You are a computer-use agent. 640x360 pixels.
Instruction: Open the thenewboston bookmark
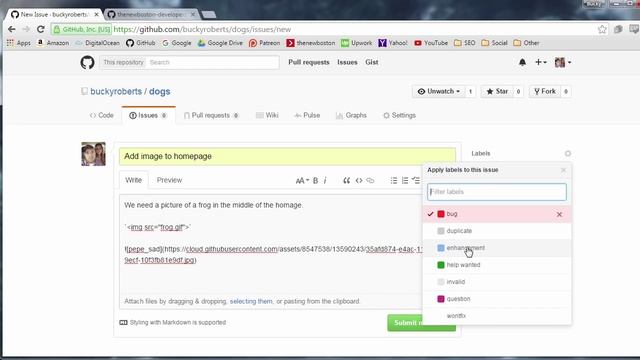click(x=311, y=43)
